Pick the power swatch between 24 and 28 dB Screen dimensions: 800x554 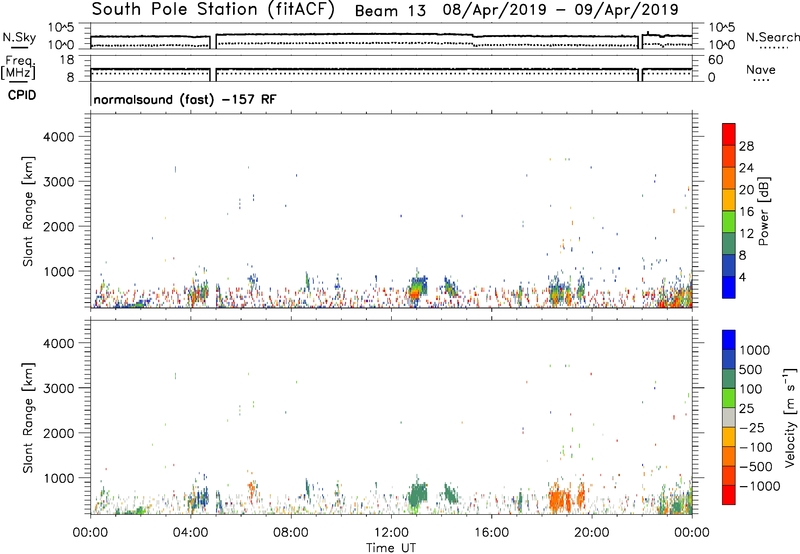point(729,156)
